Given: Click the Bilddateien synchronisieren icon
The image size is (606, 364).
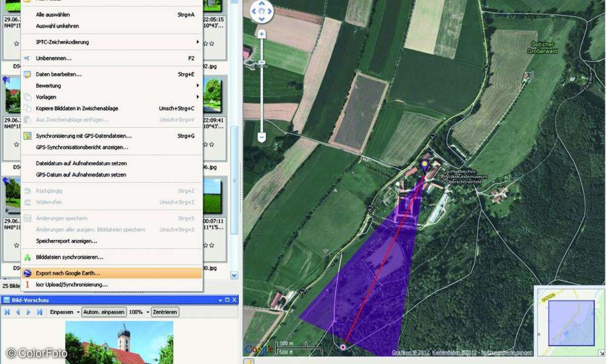Looking at the screenshot, I should point(27,257).
